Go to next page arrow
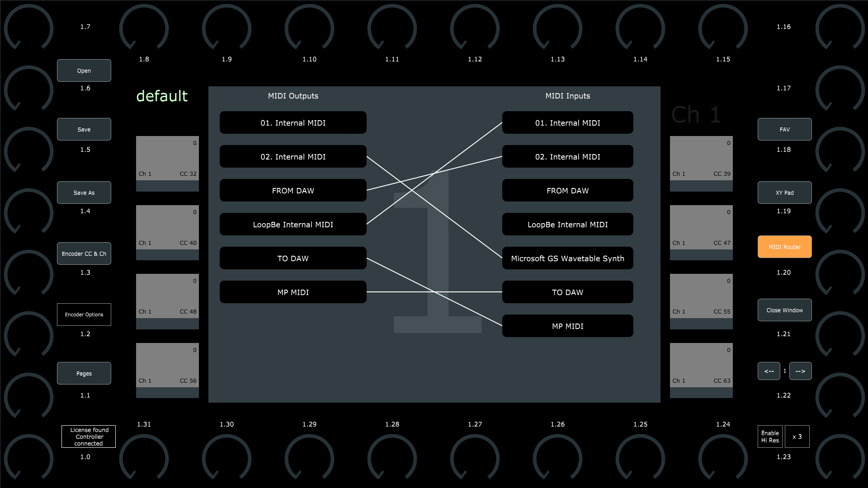The height and width of the screenshot is (488, 868). point(801,371)
